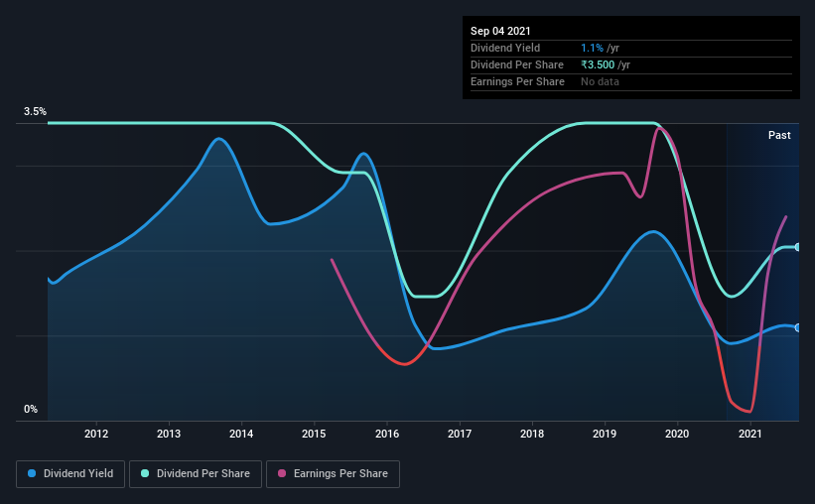Click the Past region label
Image resolution: width=815 pixels, height=504 pixels.
(x=779, y=135)
